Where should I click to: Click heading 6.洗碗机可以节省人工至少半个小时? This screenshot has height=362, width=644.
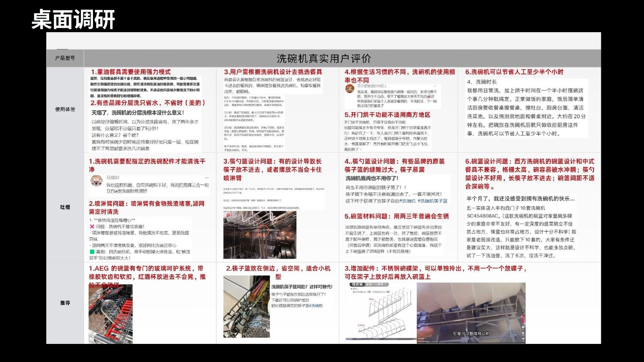[x=514, y=72]
